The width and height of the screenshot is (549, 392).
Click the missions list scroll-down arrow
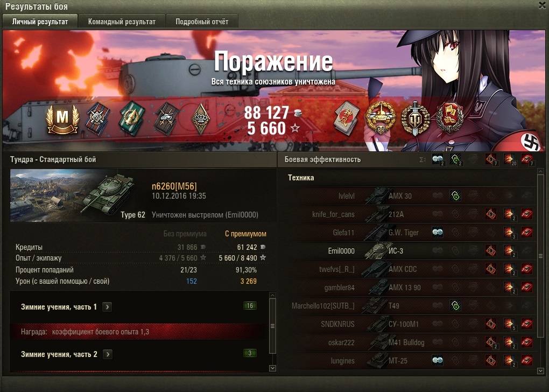tap(272, 368)
